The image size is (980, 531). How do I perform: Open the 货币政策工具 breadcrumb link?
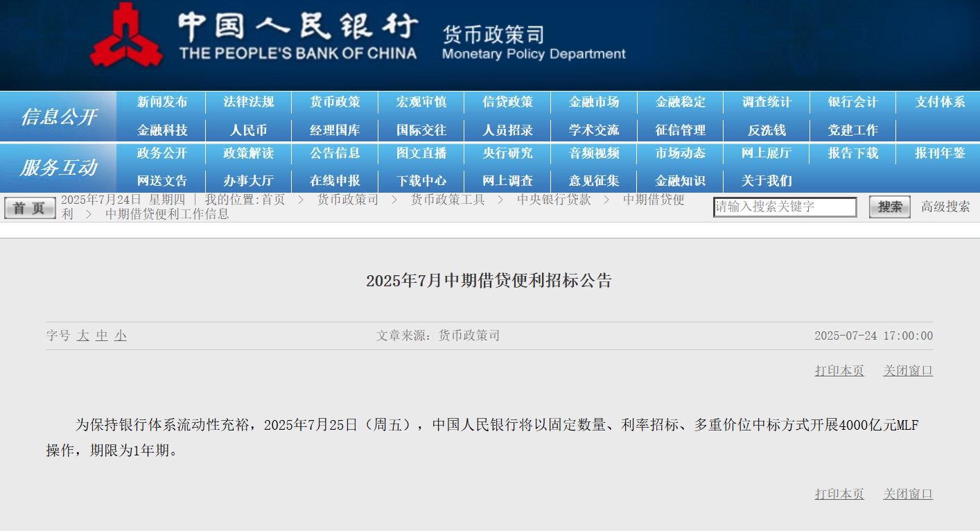448,200
